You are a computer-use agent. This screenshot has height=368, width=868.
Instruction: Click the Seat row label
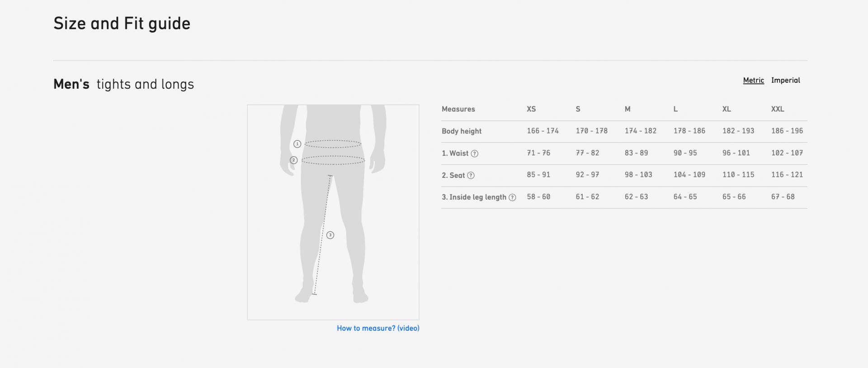(x=453, y=176)
